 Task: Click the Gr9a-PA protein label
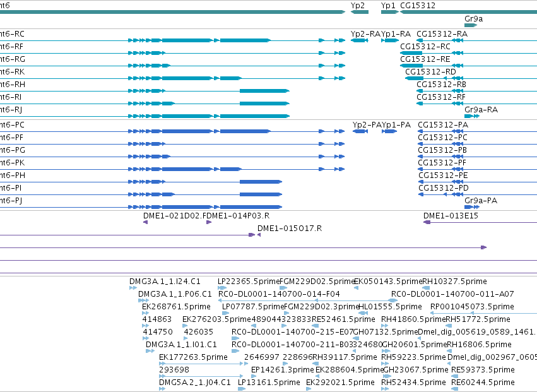pos(480,201)
